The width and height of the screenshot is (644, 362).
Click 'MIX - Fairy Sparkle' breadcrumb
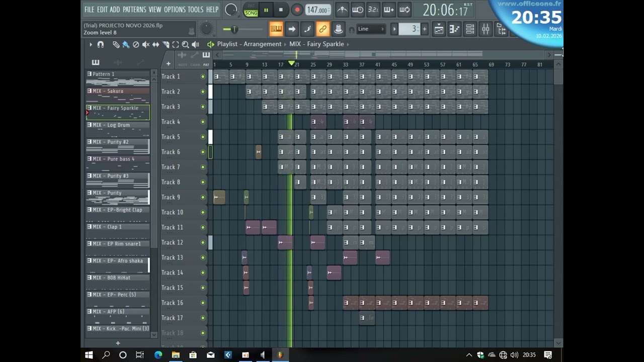click(316, 44)
